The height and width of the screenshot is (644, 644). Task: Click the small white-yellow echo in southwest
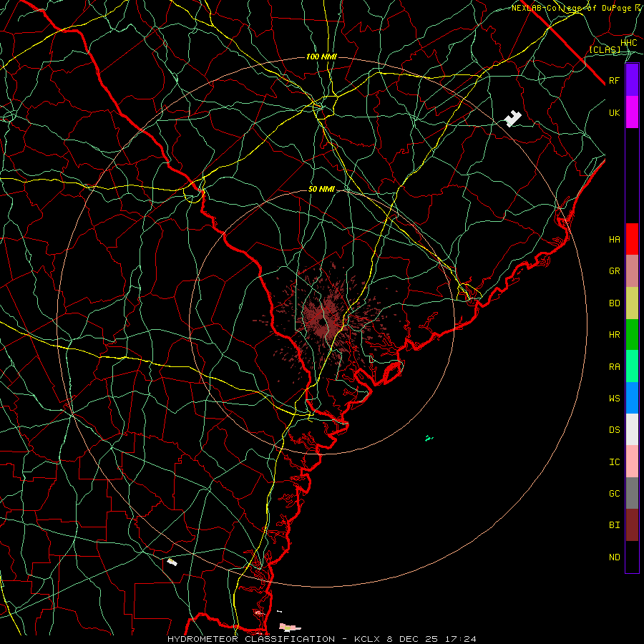172,562
